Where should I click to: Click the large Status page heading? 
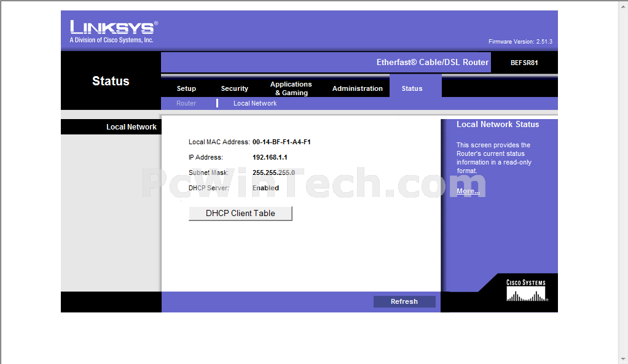pos(111,81)
